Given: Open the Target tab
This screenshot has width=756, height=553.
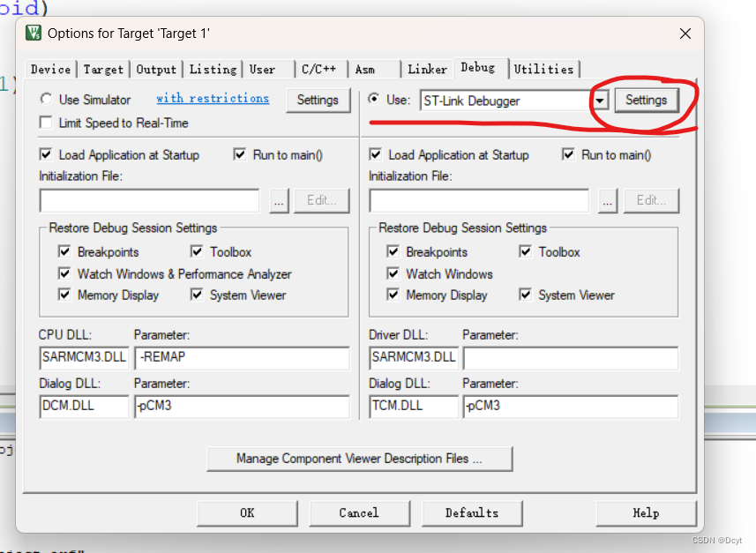Looking at the screenshot, I should pos(104,70).
